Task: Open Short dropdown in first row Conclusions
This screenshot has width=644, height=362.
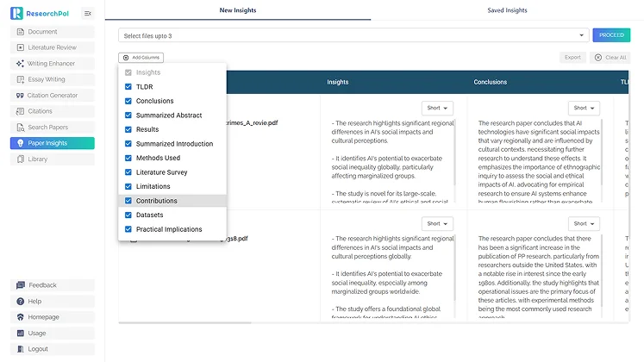Action: pyautogui.click(x=584, y=108)
